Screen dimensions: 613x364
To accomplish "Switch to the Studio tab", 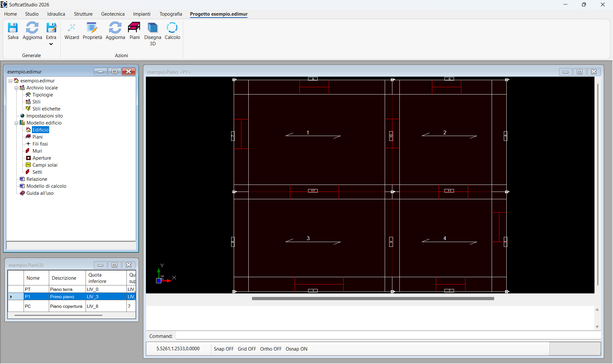I will pos(32,14).
